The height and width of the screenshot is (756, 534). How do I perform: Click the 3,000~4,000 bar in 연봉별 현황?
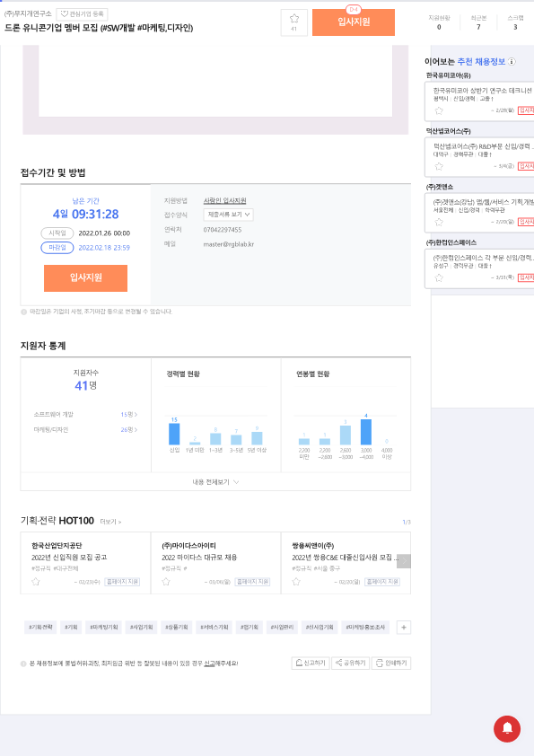coord(366,432)
